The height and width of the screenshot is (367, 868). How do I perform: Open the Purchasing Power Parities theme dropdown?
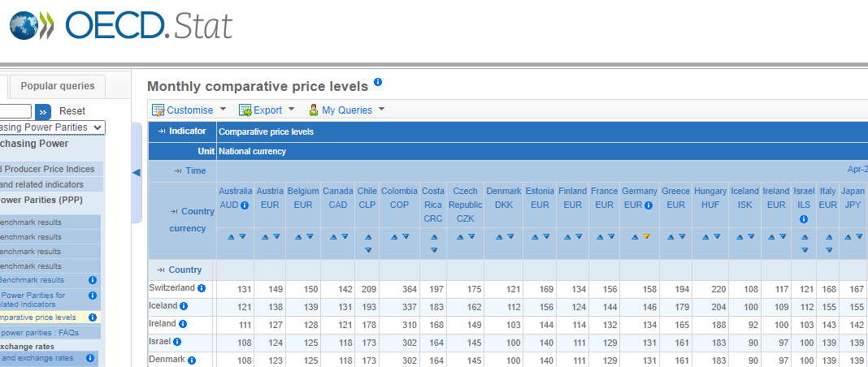[x=52, y=127]
